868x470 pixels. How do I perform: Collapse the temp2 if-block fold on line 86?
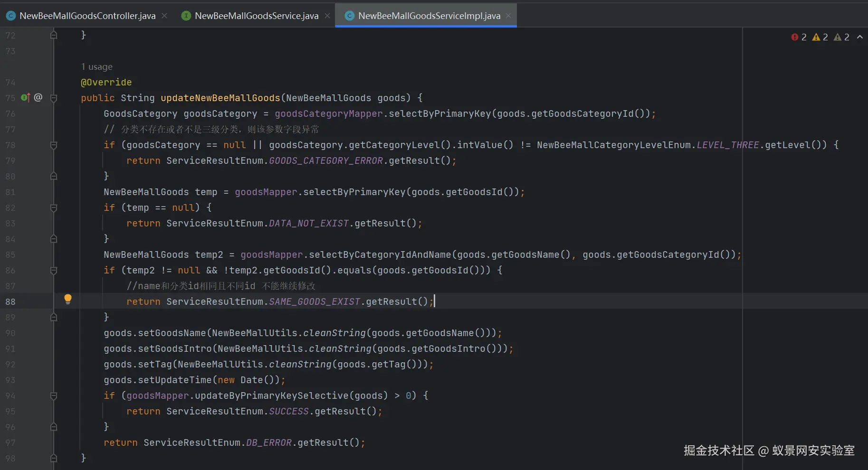coord(54,271)
